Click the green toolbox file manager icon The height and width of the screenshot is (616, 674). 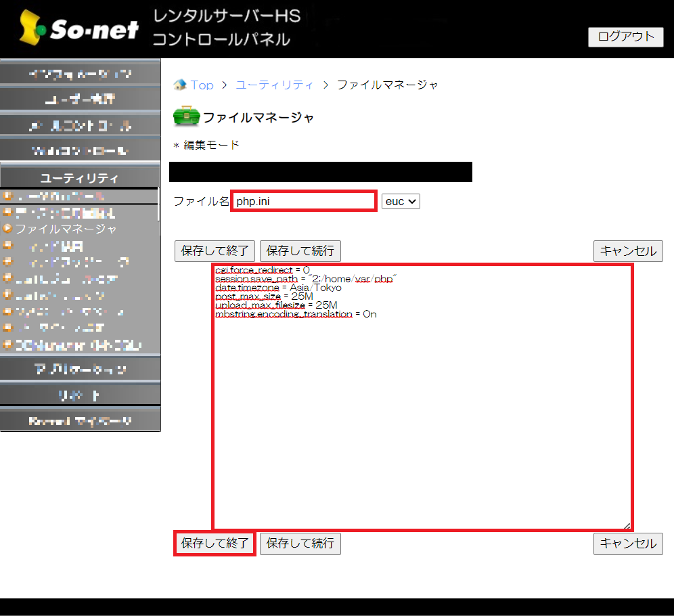[x=186, y=117]
